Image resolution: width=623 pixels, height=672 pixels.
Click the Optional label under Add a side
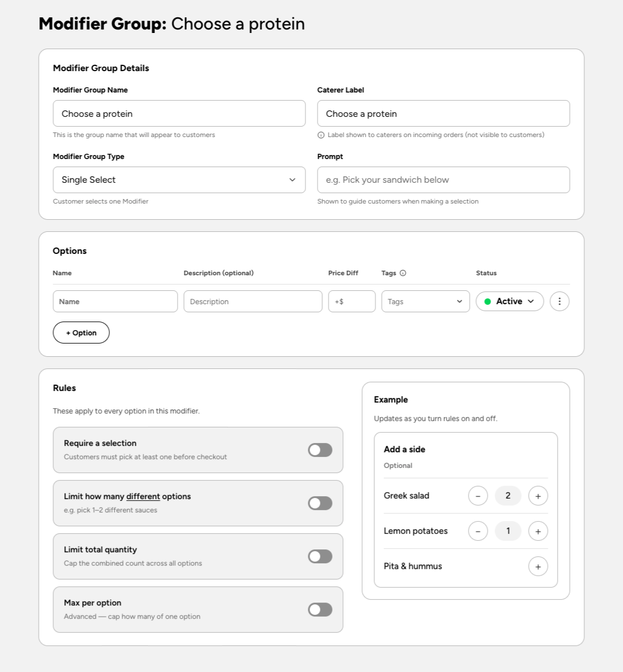398,466
